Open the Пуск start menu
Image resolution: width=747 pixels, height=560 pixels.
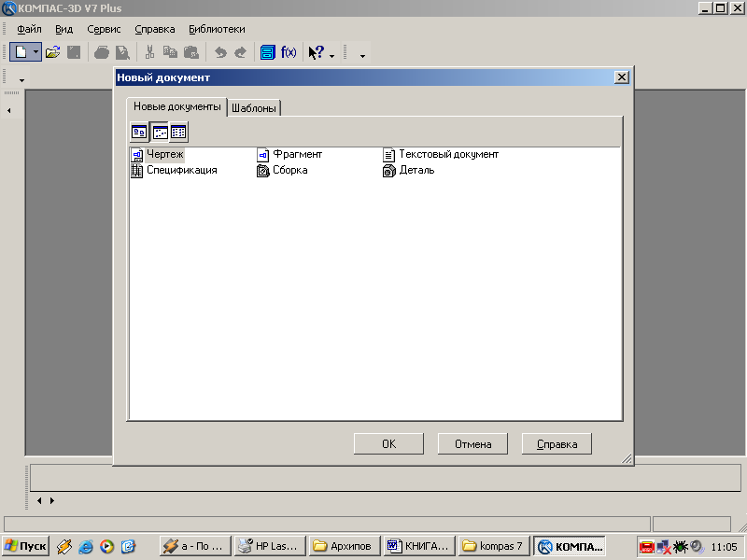pyautogui.click(x=25, y=546)
